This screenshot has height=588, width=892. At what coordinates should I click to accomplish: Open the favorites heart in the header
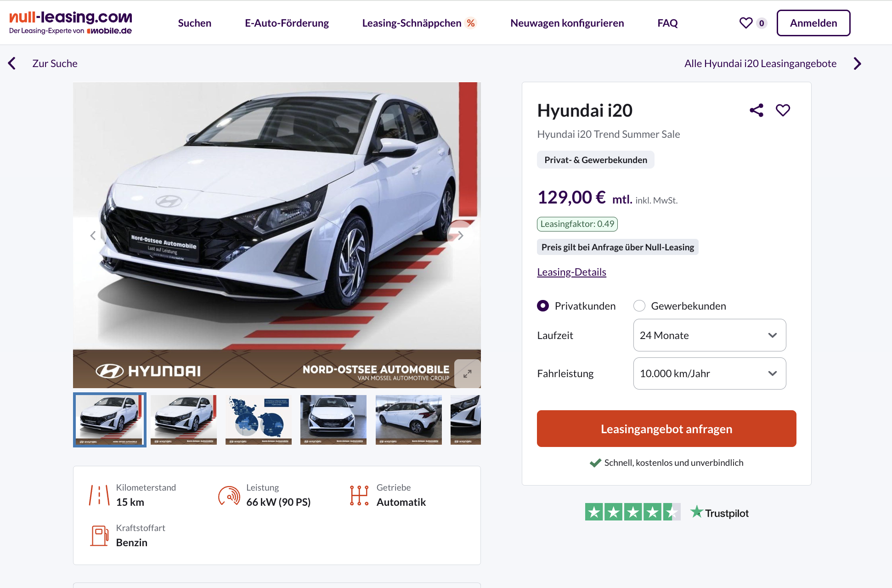[746, 23]
